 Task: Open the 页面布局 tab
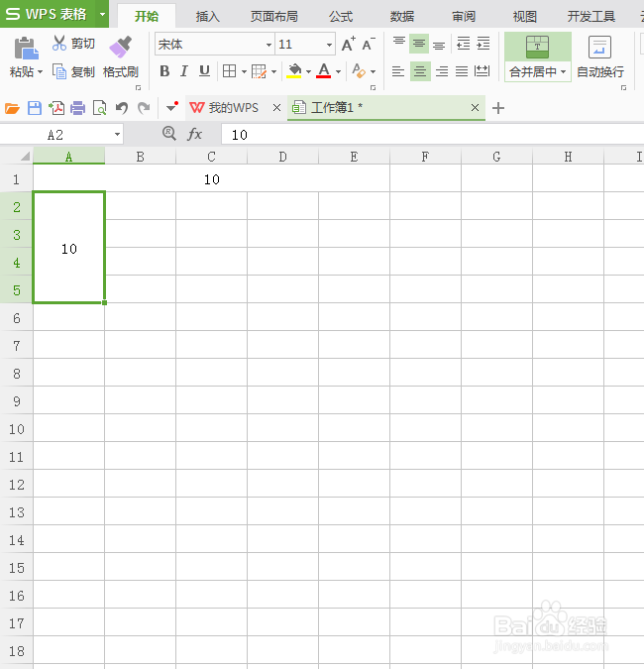[274, 16]
